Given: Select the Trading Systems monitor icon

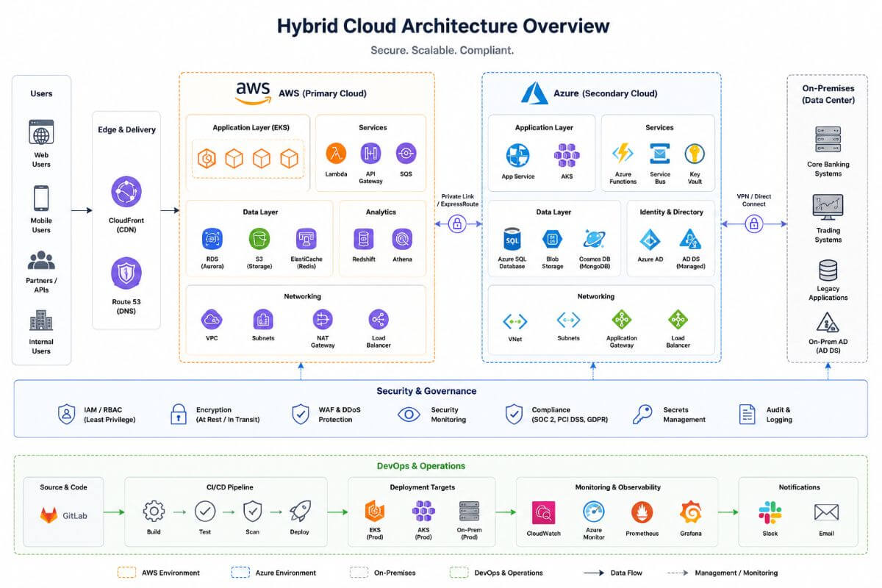Looking at the screenshot, I should [x=828, y=208].
